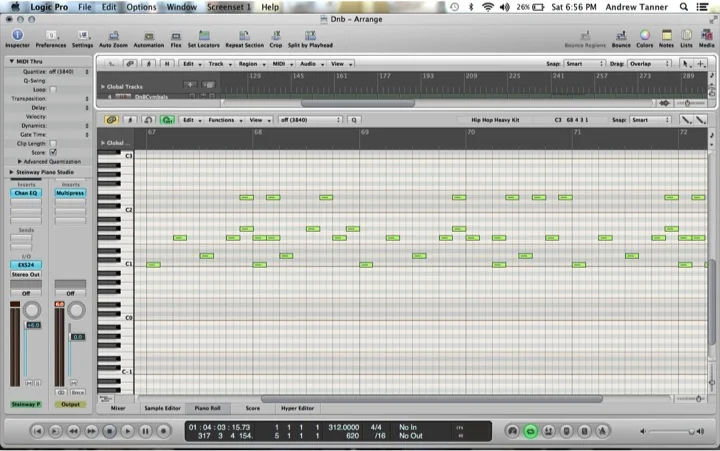Switch to the Sample Editor tab

tap(163, 408)
